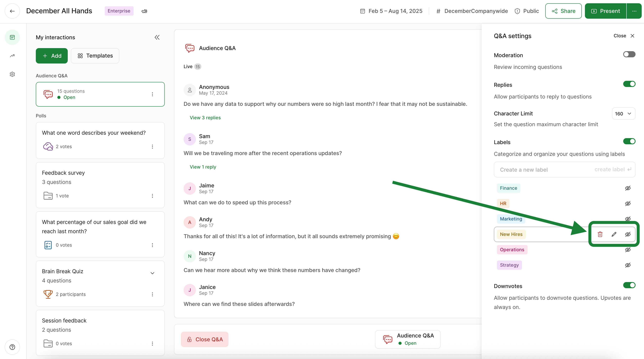Image resolution: width=644 pixels, height=359 pixels.
Task: Click the Finance label chip
Action: [508, 188]
